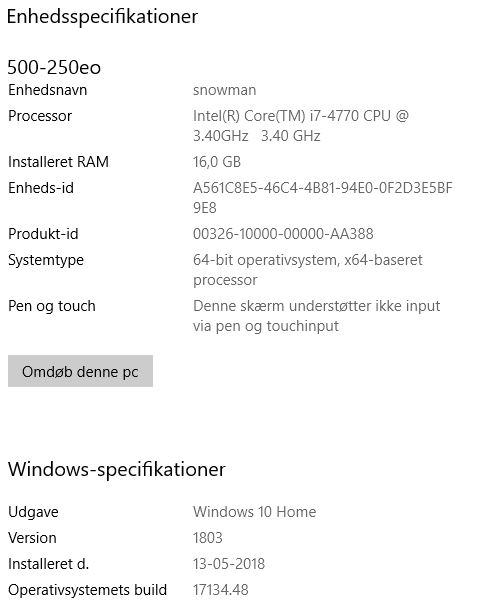
Task: Select the Enhedsnavn label
Action: pyautogui.click(x=47, y=90)
